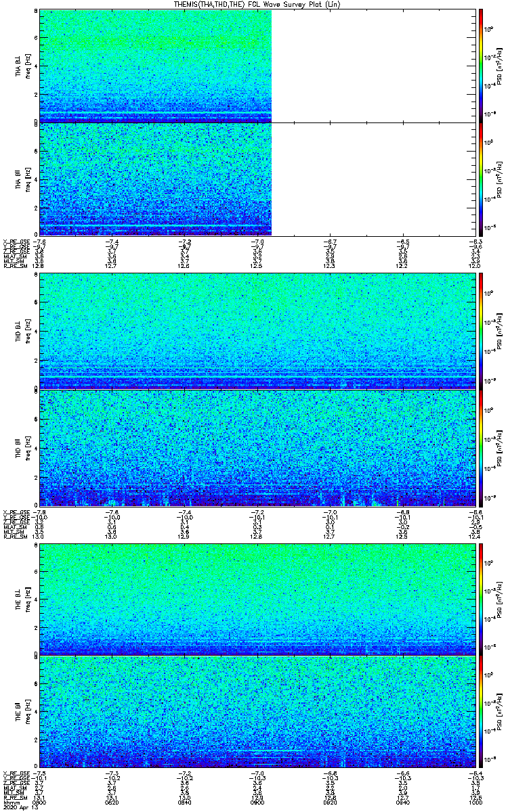Viewport: 508px width, 812px height.
Task: Click the 10⁻⁶ tick on the THE B|| color bar
Action: 491,759
